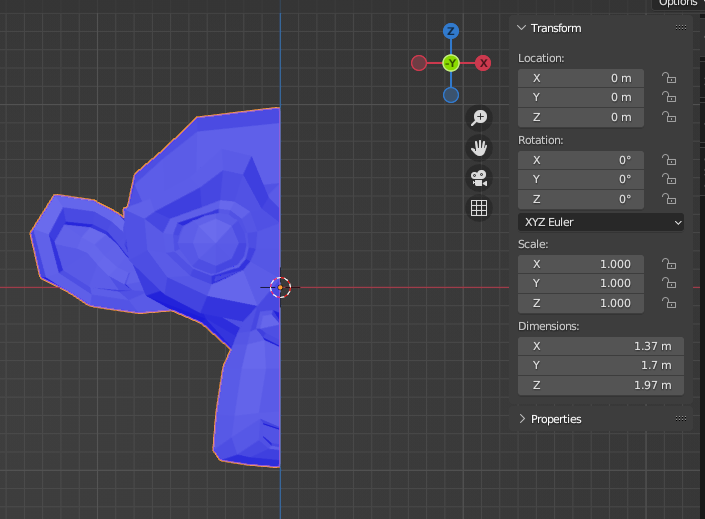Click the Location Y value field
This screenshot has width=705, height=519.
pos(581,98)
